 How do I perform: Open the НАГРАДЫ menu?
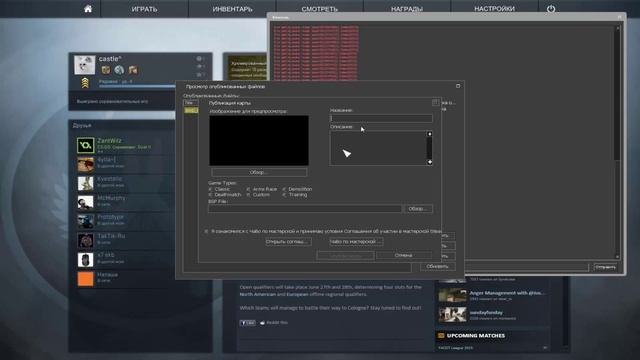[407, 9]
